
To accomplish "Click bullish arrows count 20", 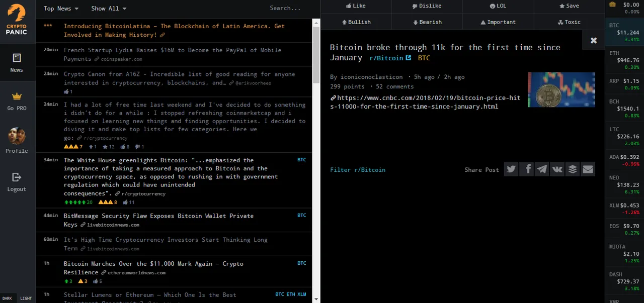I will (x=78, y=203).
